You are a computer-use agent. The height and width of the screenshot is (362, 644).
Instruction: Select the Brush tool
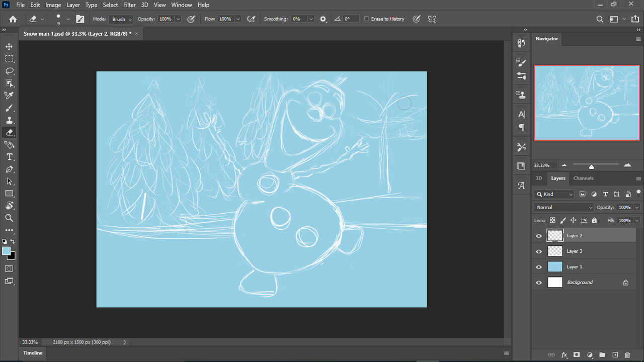(x=9, y=108)
